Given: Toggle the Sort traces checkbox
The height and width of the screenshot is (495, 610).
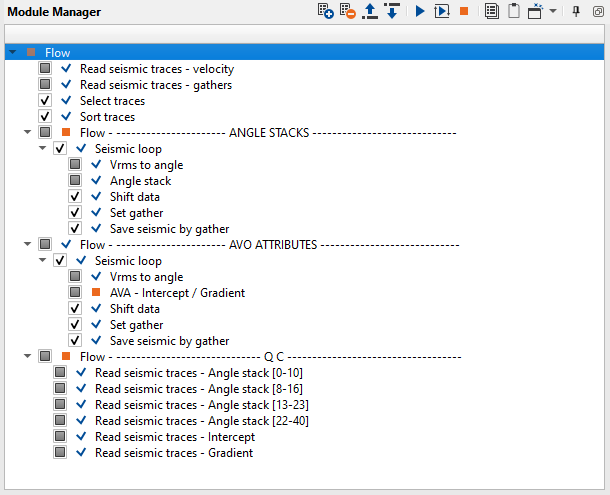Looking at the screenshot, I should (x=45, y=117).
